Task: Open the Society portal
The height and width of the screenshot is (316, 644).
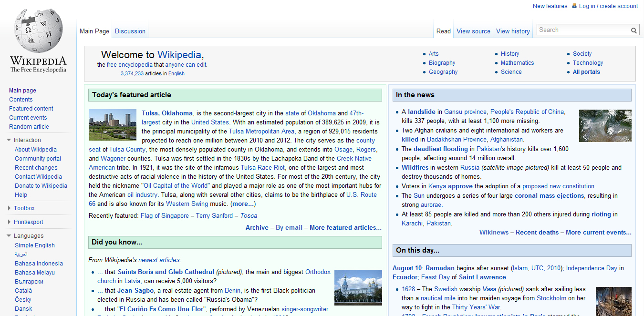Action: click(582, 54)
